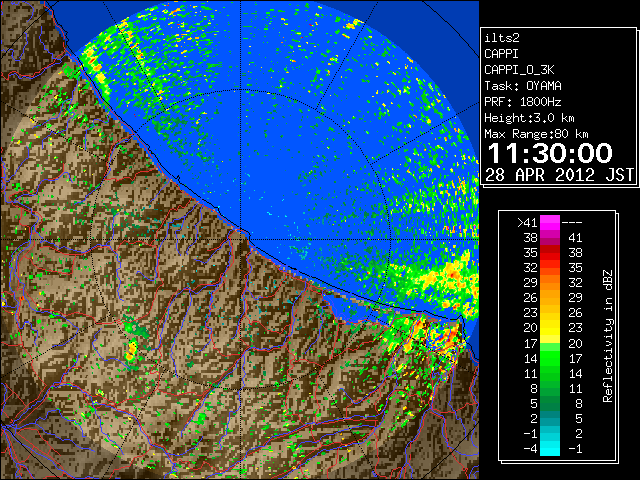Image resolution: width=640 pixels, height=480 pixels.
Task: Click the CAPPI_0_3K product label
Action: (x=519, y=70)
